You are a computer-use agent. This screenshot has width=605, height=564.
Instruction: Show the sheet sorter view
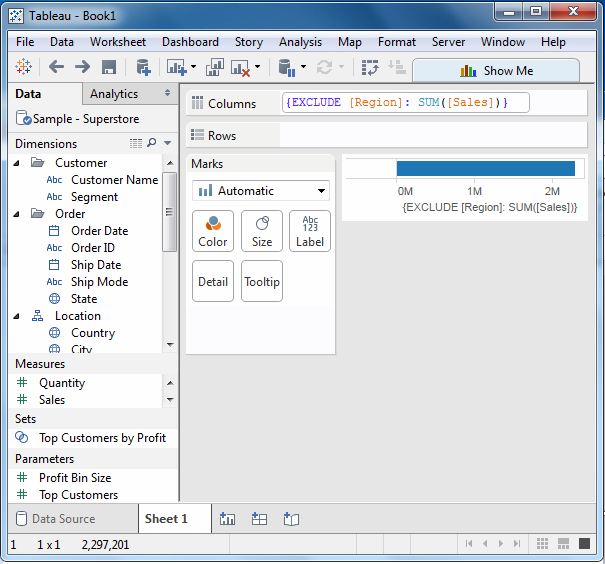(542, 544)
